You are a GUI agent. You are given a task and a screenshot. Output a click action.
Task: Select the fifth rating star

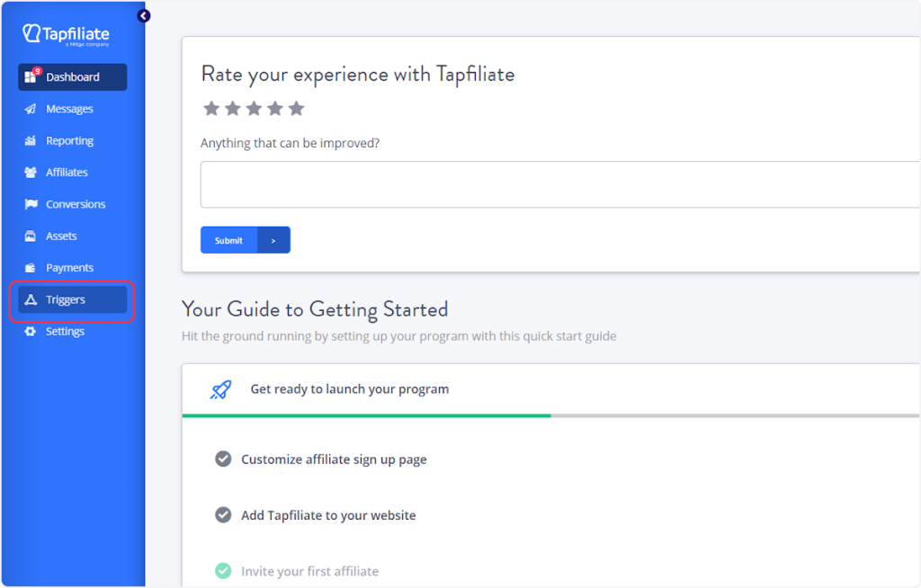(297, 109)
